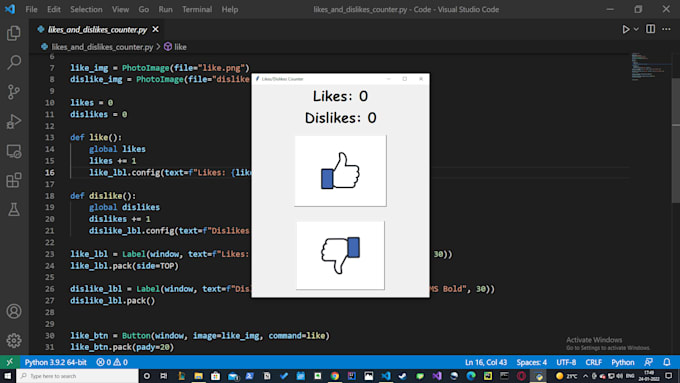Click the thumbs-down dislike button image

(x=340, y=255)
